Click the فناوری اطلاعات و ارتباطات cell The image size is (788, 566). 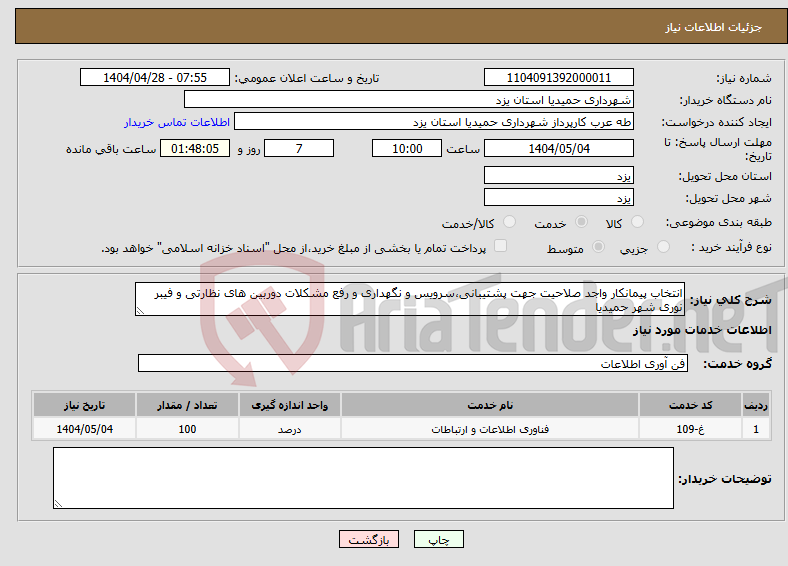point(490,429)
